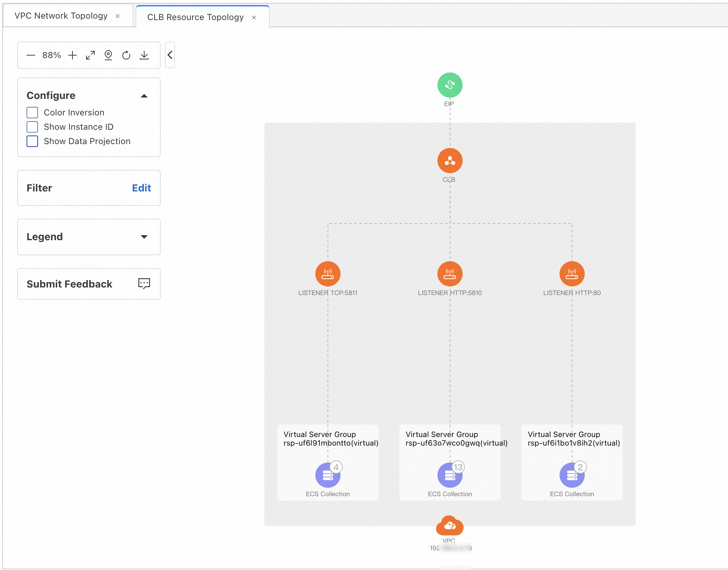Click the download topology icon

coord(144,55)
